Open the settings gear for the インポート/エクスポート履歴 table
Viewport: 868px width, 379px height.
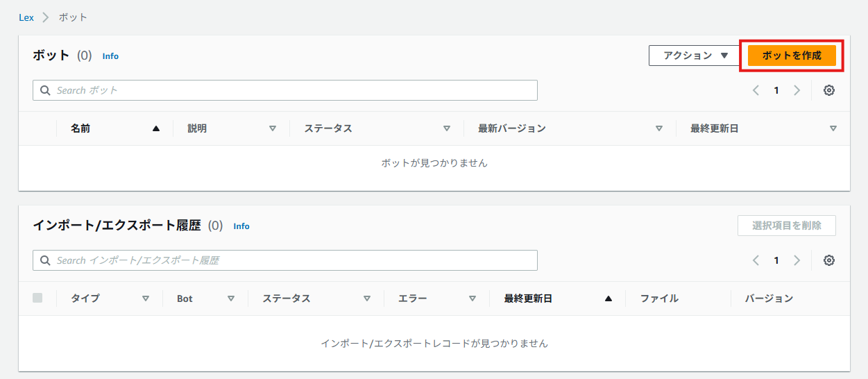tap(828, 260)
